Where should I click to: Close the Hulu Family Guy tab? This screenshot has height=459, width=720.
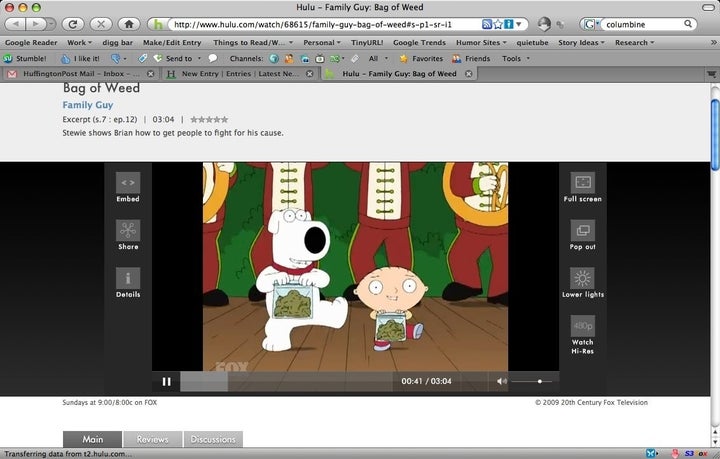coord(468,74)
